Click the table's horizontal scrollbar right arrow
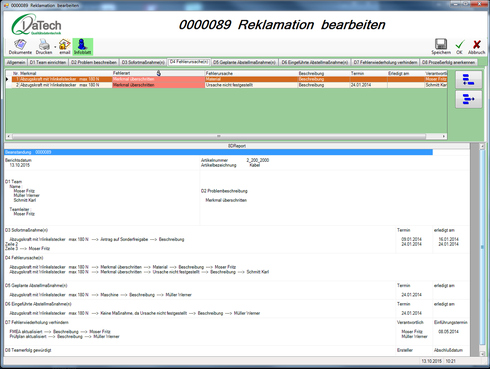Viewport: 490px width, 369px height. pos(444,136)
